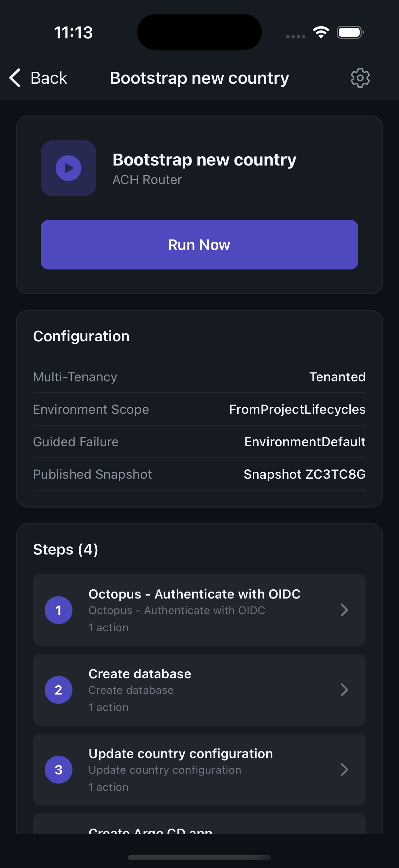Tap the step 1 number badge
The height and width of the screenshot is (868, 399).
pos(59,610)
